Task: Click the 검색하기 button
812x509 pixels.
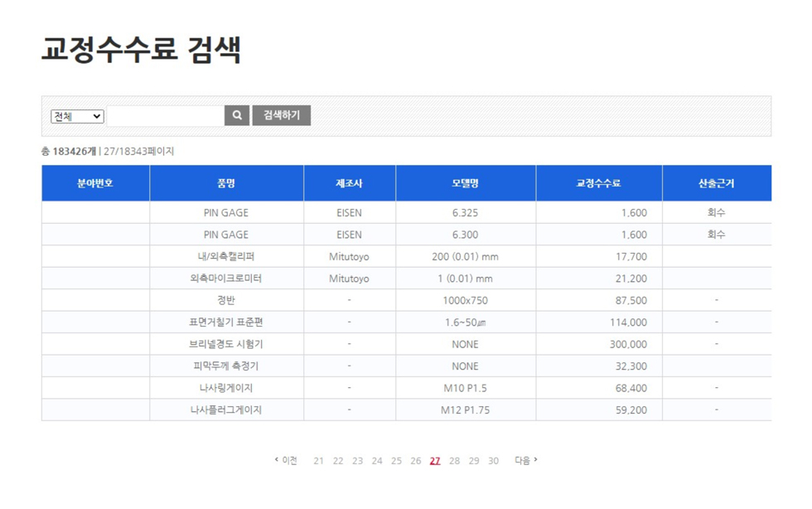Action: click(281, 115)
